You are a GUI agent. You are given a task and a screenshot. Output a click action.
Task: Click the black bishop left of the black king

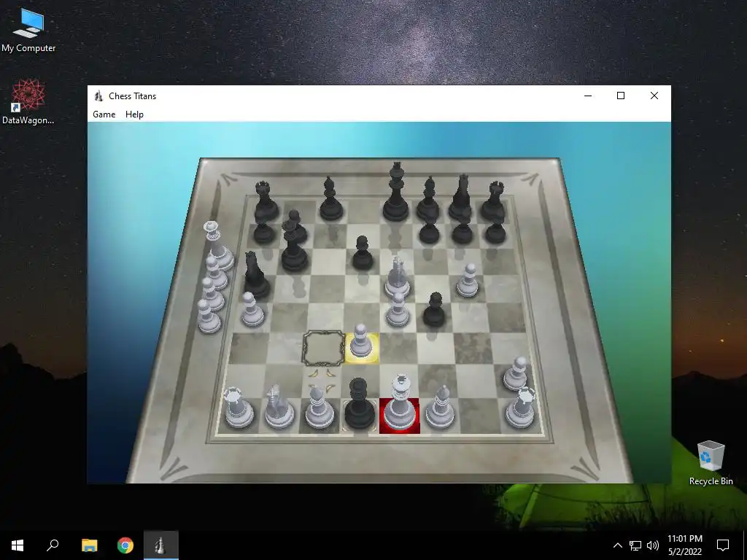click(330, 199)
